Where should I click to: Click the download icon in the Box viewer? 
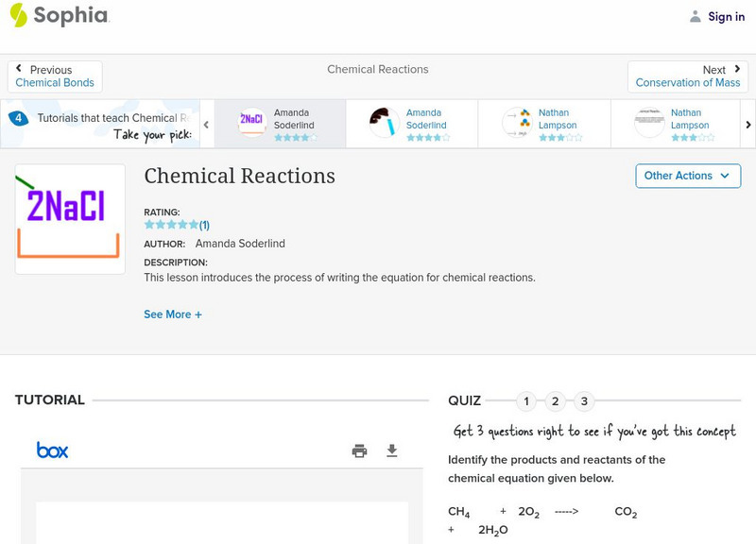tap(393, 450)
